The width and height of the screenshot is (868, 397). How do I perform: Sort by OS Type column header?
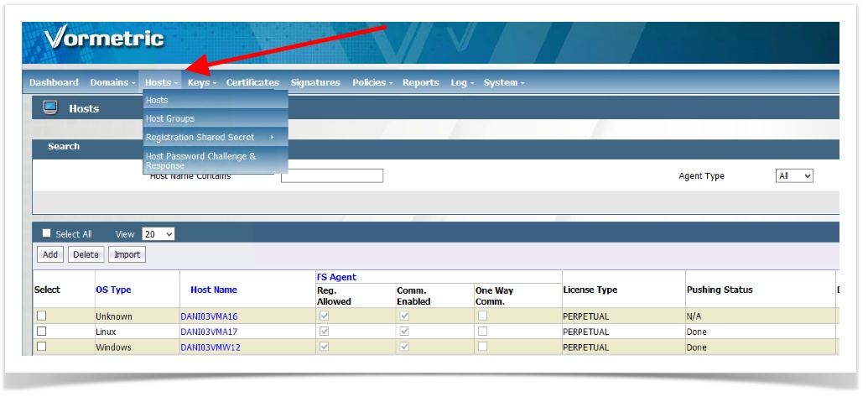tap(113, 290)
